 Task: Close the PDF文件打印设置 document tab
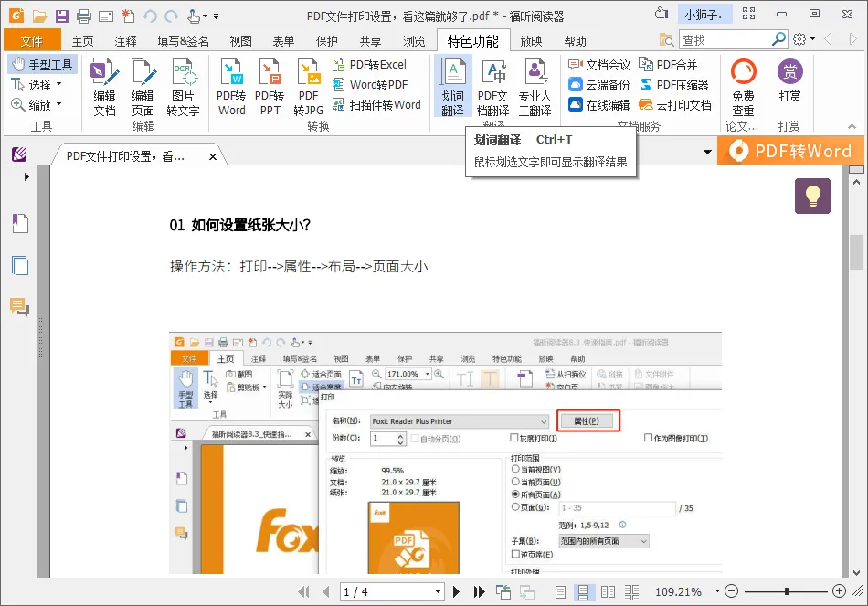pyautogui.click(x=213, y=157)
